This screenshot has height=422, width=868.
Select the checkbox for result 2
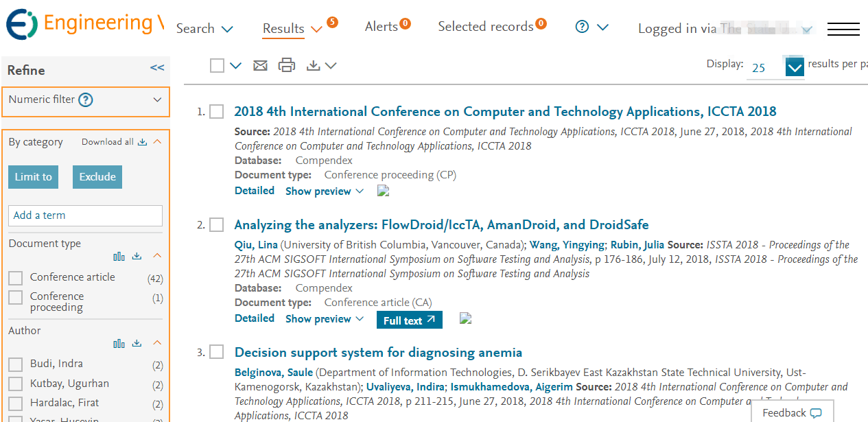[x=217, y=225]
